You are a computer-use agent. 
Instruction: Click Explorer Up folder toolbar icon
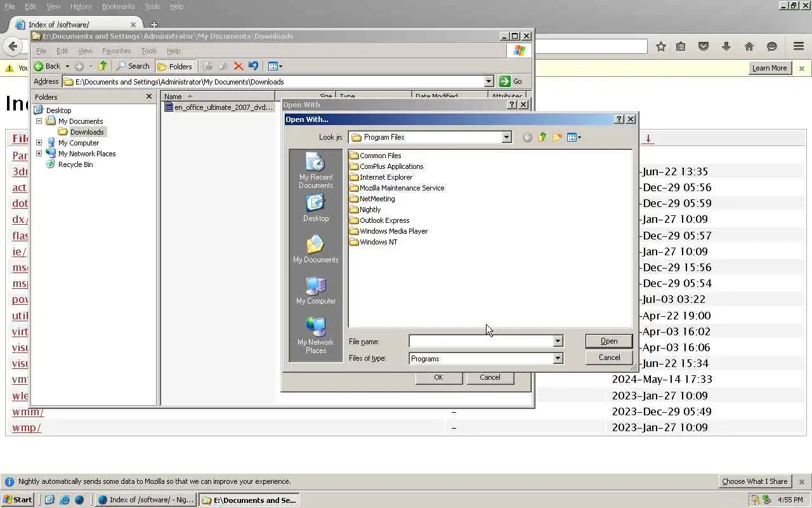pos(102,66)
